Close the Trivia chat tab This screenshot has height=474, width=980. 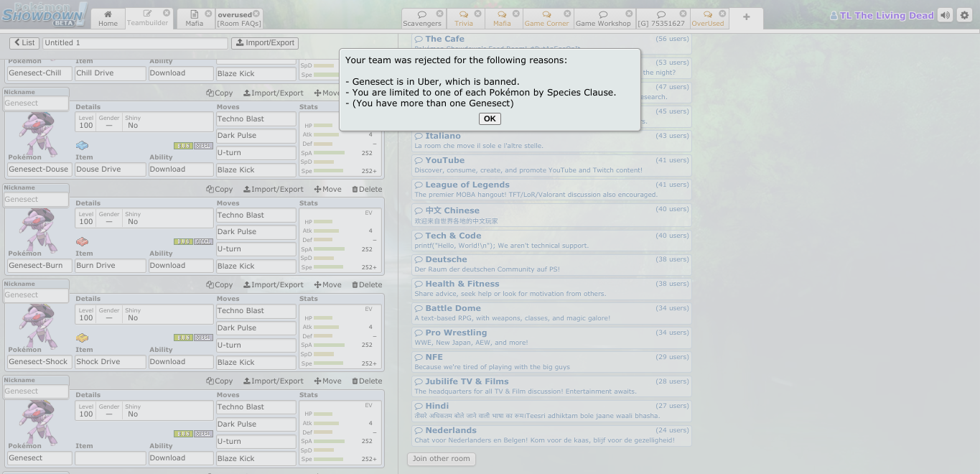[x=477, y=14]
